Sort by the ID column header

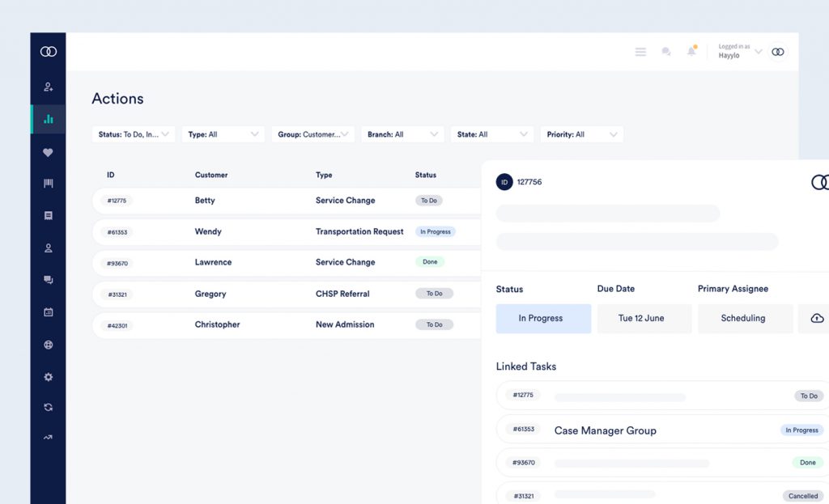[x=110, y=175]
